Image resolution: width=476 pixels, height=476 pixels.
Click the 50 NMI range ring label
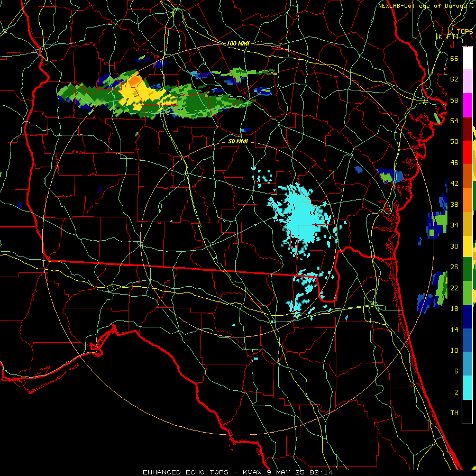pos(238,141)
